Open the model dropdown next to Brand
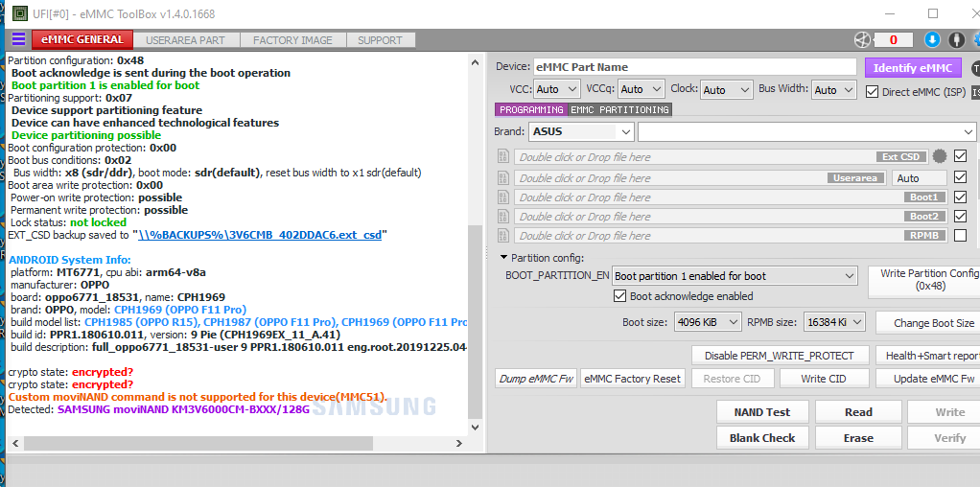This screenshot has width=980, height=487. pos(806,132)
